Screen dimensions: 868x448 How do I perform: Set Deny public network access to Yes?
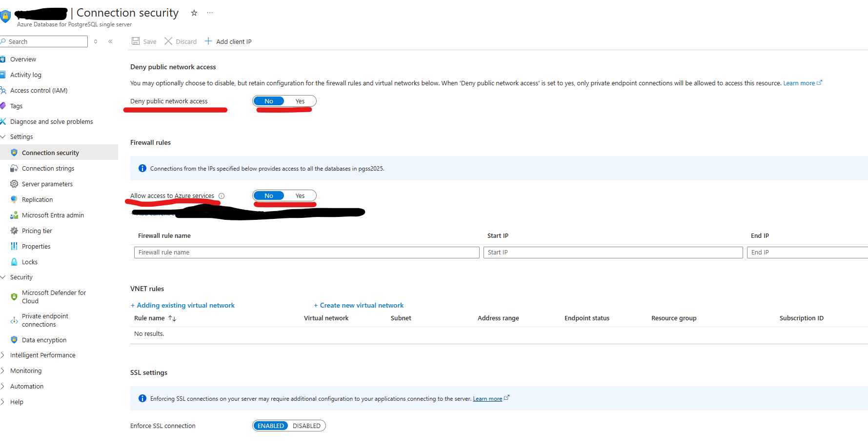(300, 101)
